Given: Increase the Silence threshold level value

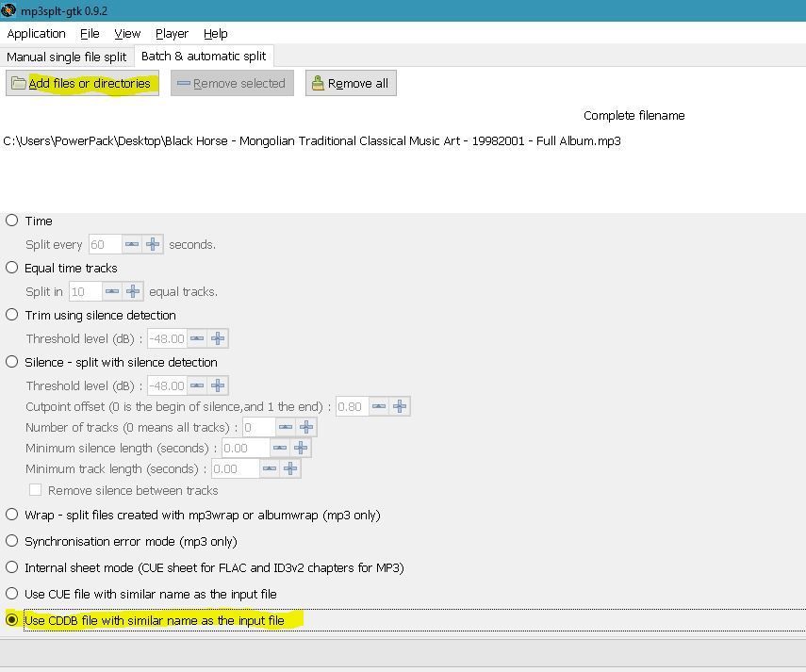Looking at the screenshot, I should pos(218,385).
